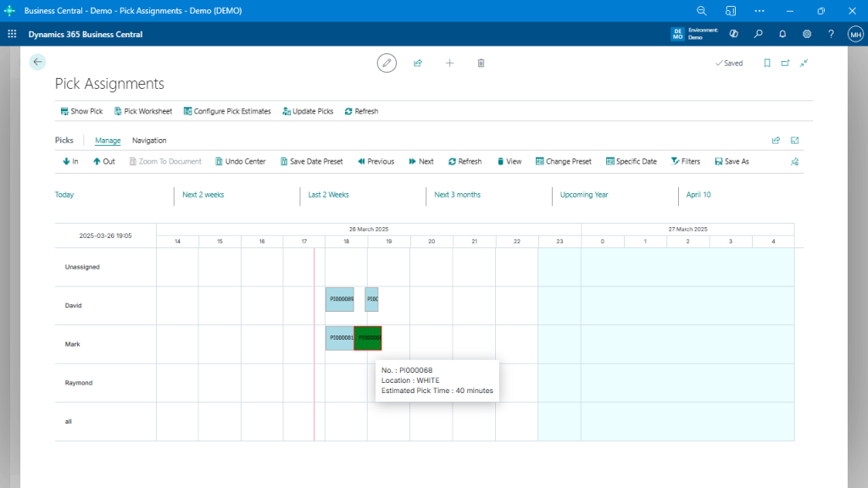This screenshot has height=488, width=868.
Task: Open the title bar ellipsis menu
Action: coord(759,10)
